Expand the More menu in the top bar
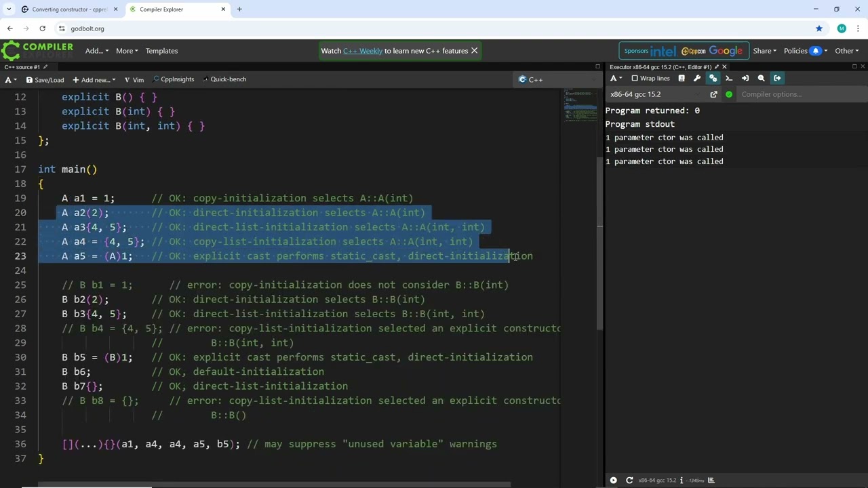Image resolution: width=868 pixels, height=488 pixels. (x=127, y=51)
